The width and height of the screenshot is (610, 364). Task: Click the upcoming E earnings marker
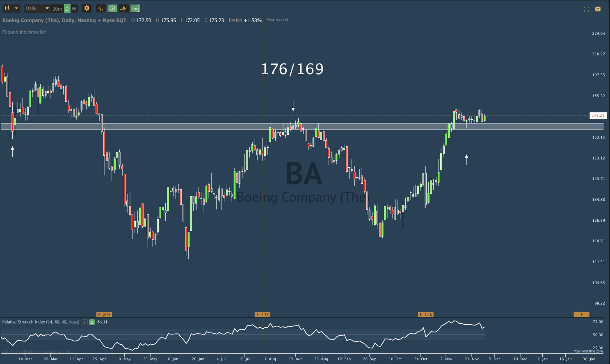tap(581, 314)
